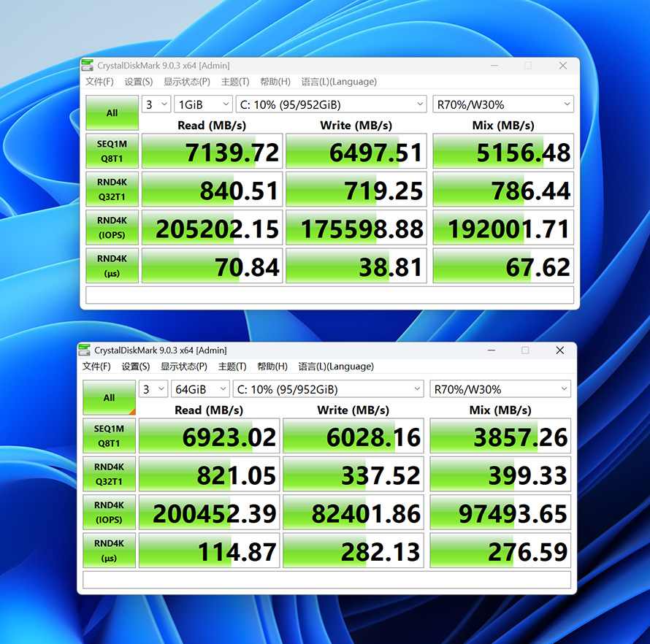Select the 82401.86 IOPS value
This screenshot has width=650, height=644.
353,513
